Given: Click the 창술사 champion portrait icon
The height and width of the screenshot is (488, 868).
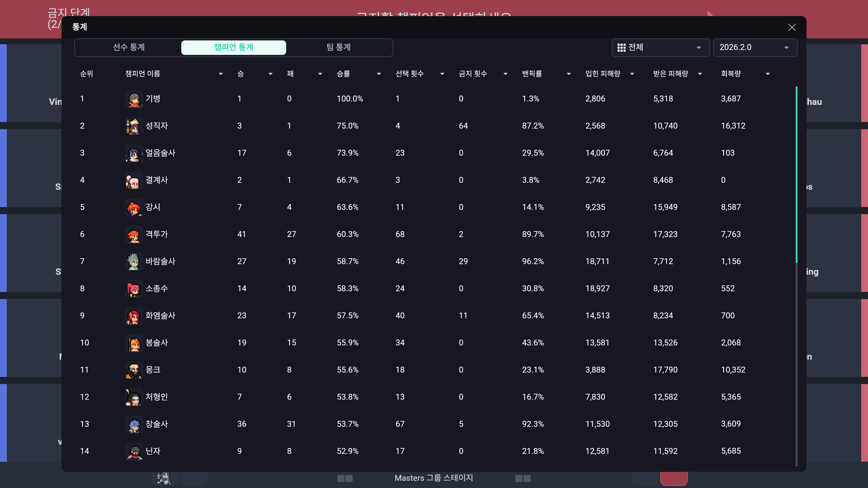Looking at the screenshot, I should (134, 424).
